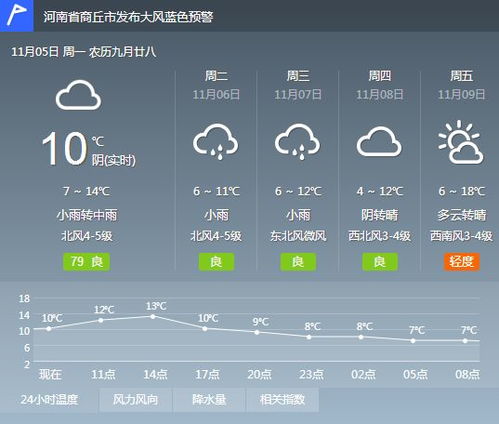
Task: Switch to the 24小时温度 tab
Action: [x=49, y=399]
